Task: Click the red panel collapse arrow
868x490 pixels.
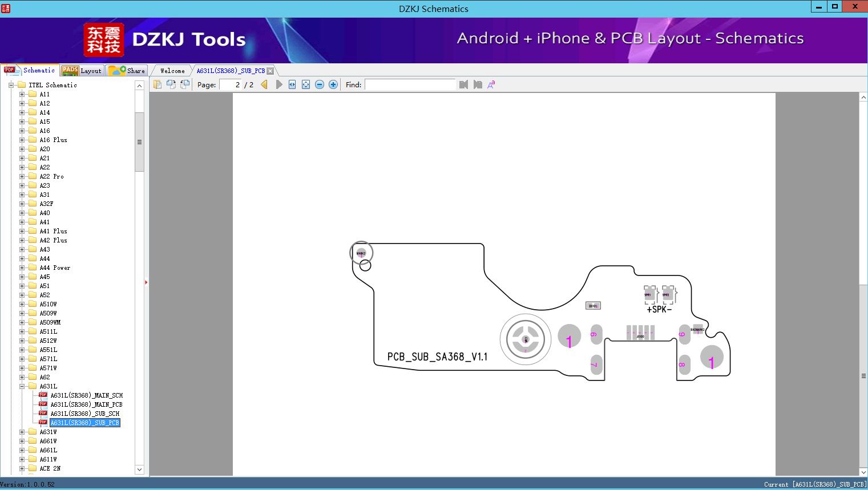Action: coord(146,282)
